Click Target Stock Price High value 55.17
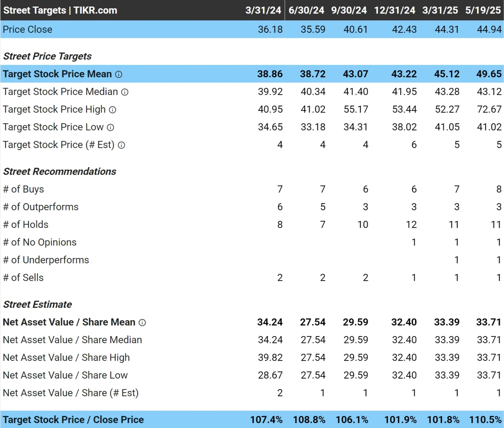Screen dimensions: 504x428 356,109
